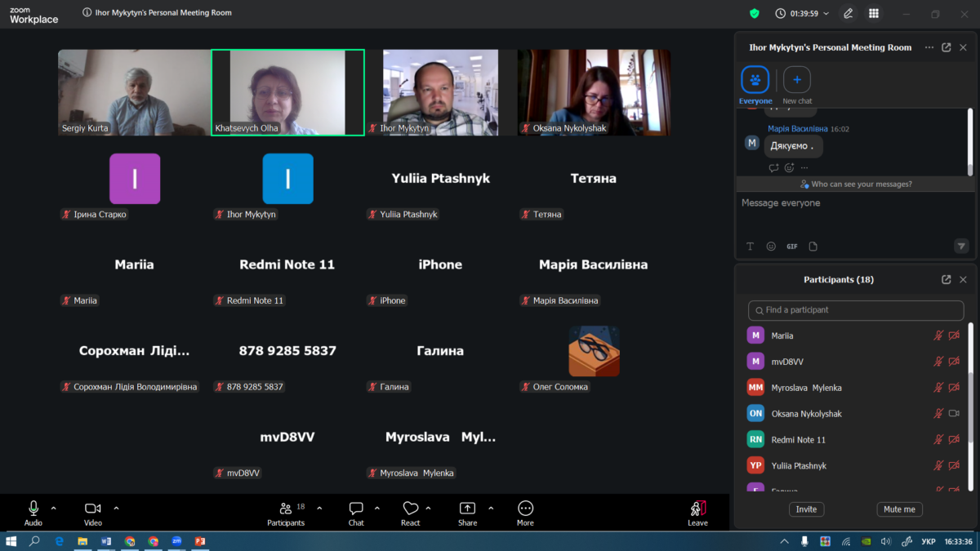Expand Video options chevron
Image resolution: width=980 pixels, height=551 pixels.
point(116,508)
